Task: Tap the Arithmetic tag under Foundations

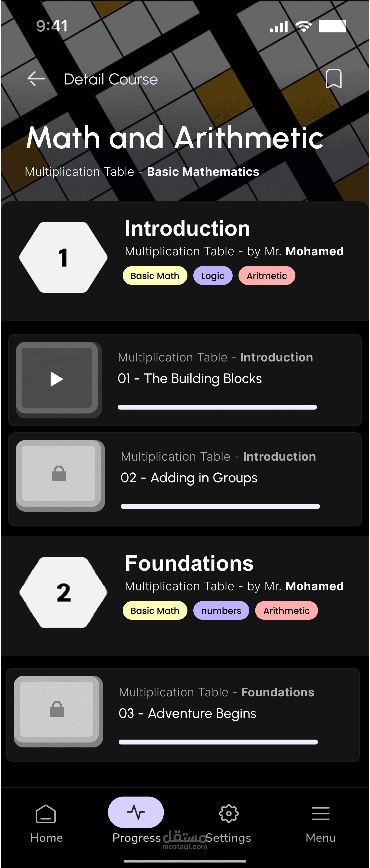Action: 286,611
